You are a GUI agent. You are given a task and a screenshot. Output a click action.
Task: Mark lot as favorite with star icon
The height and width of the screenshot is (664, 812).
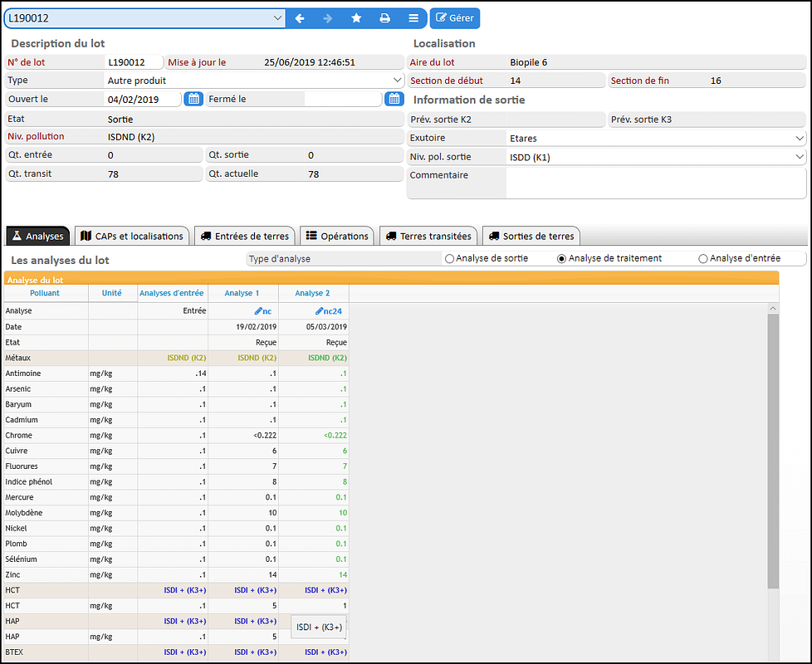356,18
